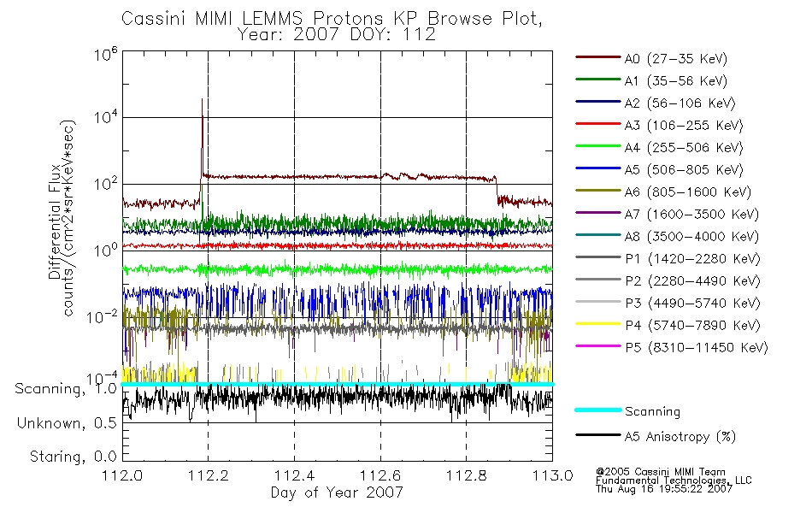Click the A3 (106-255 KeV) legend label
This screenshot has height=513, width=812.
(684, 126)
